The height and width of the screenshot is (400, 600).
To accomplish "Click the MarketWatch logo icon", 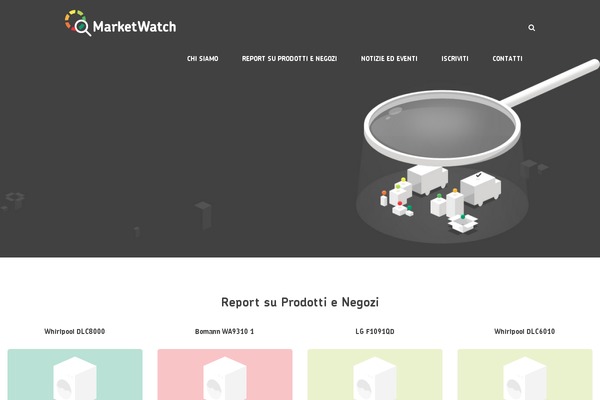I will 78,23.
